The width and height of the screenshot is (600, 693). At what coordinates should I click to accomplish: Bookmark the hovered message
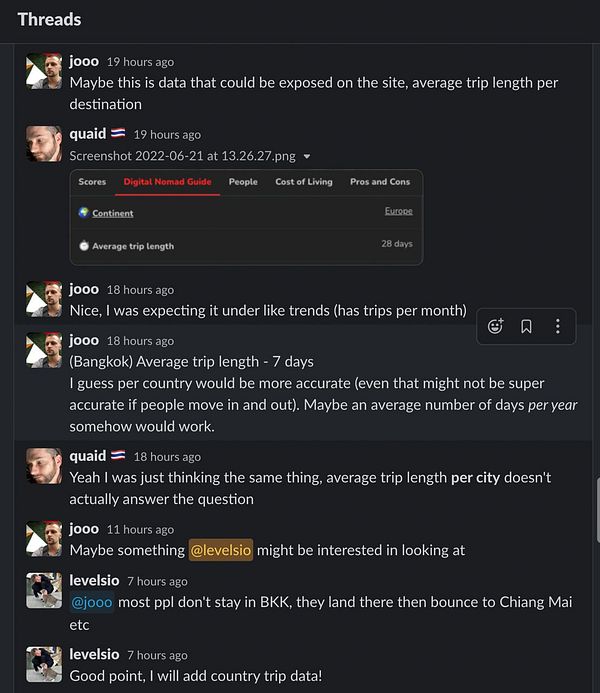[x=526, y=326]
